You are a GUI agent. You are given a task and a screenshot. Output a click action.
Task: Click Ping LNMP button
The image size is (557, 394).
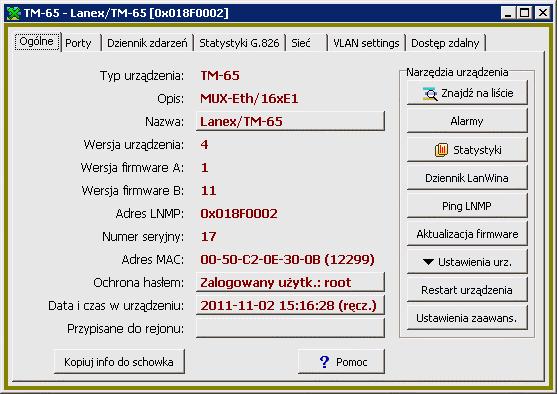pyautogui.click(x=467, y=206)
